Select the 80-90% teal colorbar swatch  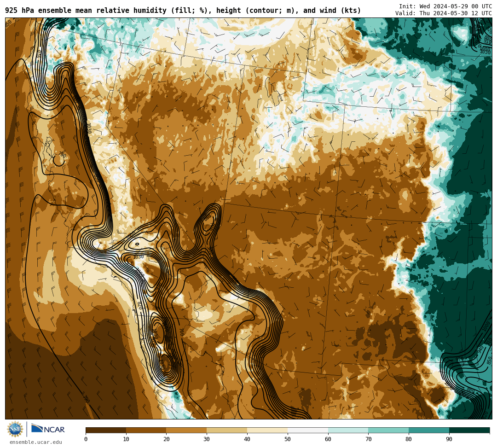click(429, 430)
